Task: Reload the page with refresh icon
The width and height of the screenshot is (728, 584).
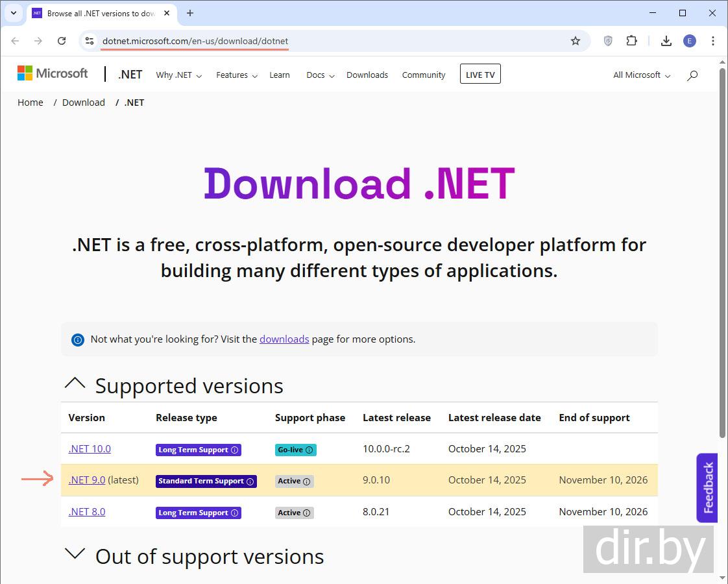Action: 62,41
